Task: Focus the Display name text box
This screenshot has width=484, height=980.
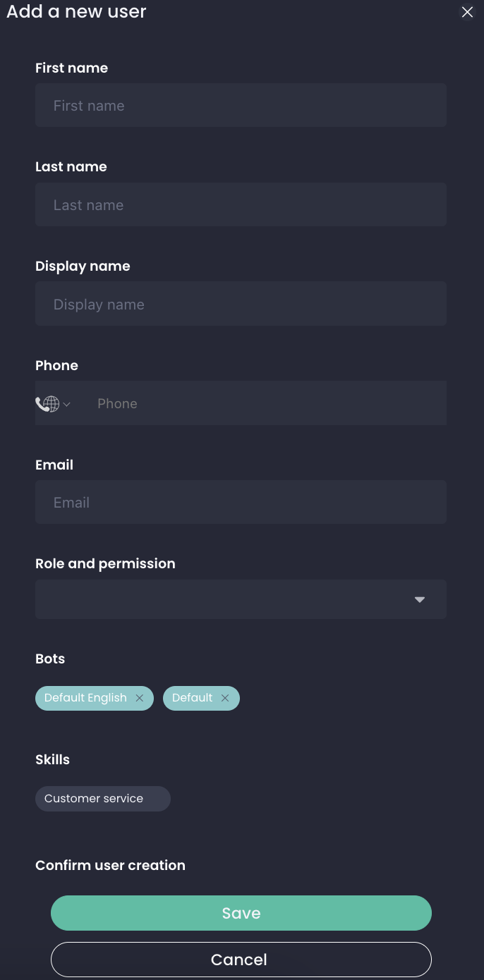Action: click(x=241, y=305)
